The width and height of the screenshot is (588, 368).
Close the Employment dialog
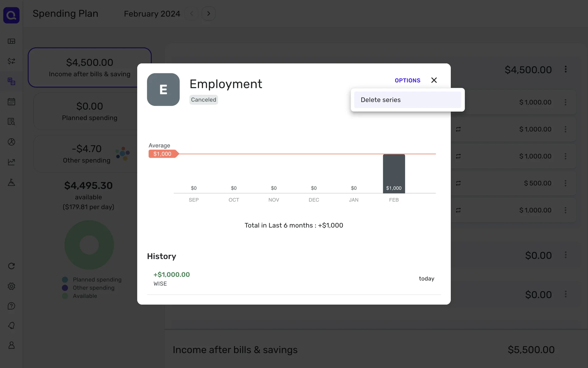[x=434, y=80]
